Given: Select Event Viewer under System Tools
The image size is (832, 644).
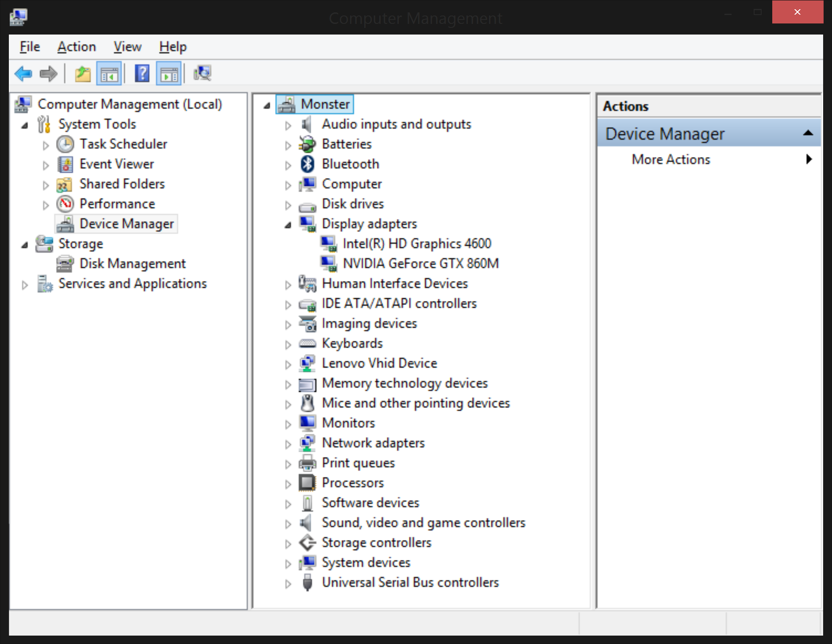Looking at the screenshot, I should [x=116, y=164].
